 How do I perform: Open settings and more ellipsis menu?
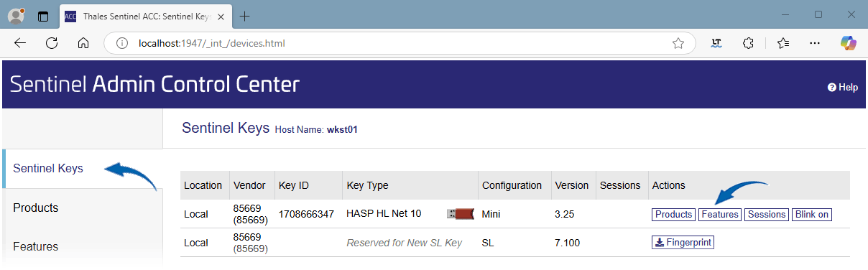click(815, 43)
